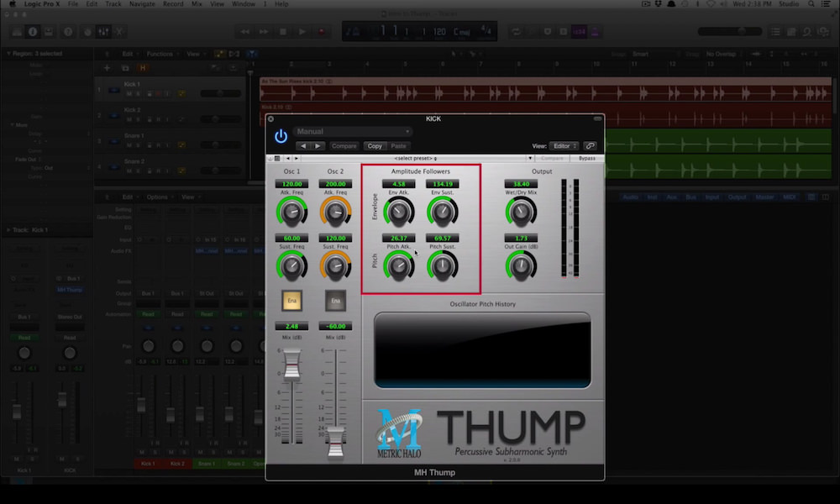Paste settings into the plugin
The image size is (840, 504).
398,145
